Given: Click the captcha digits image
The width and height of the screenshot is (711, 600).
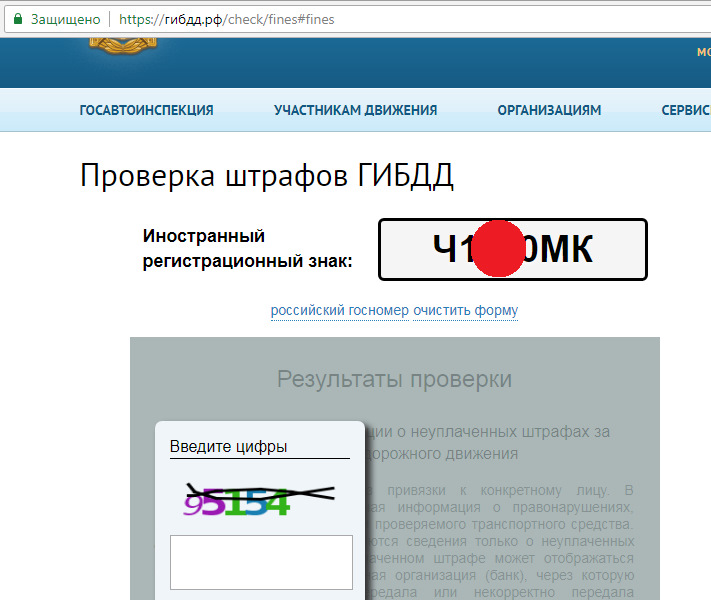Looking at the screenshot, I should pyautogui.click(x=260, y=500).
